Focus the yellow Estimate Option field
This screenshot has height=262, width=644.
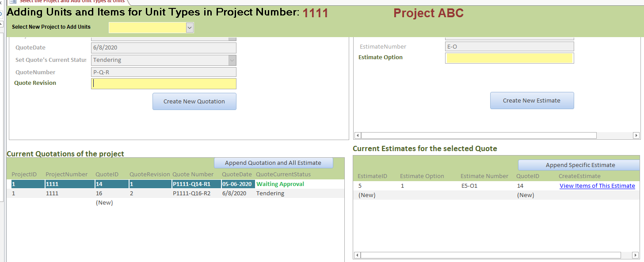pyautogui.click(x=510, y=58)
